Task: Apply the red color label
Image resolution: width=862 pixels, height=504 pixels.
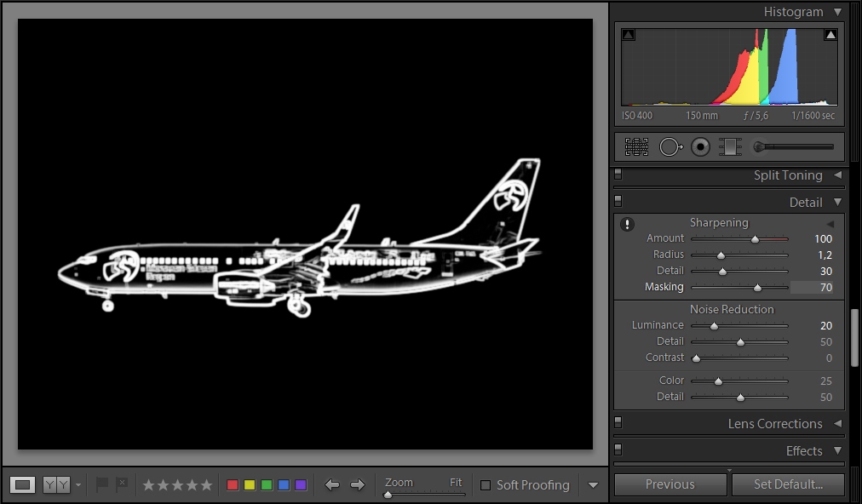Action: (233, 485)
